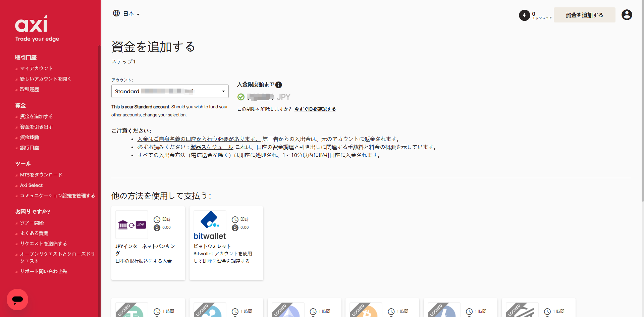
Task: Click the page's vertical scrollbar
Action: coord(642,101)
